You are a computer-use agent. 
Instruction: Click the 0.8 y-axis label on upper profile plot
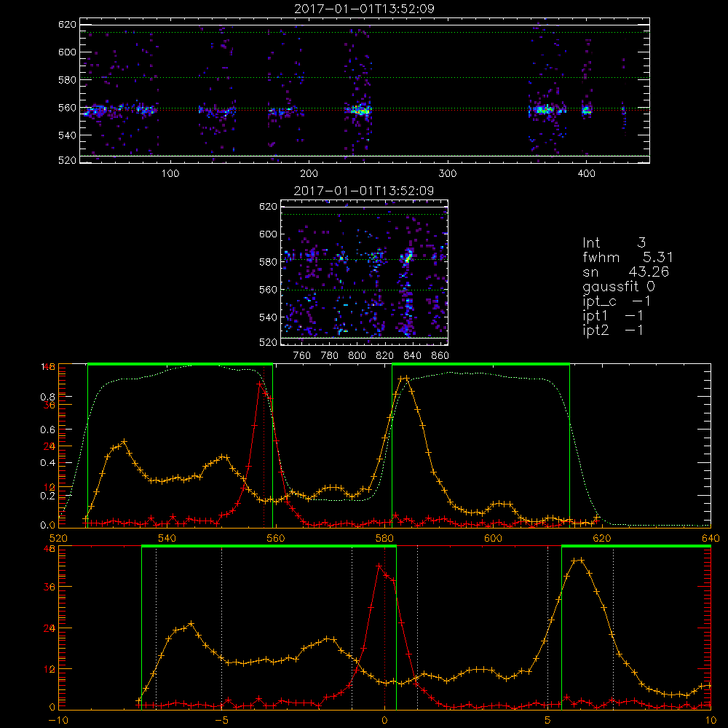click(x=48, y=397)
